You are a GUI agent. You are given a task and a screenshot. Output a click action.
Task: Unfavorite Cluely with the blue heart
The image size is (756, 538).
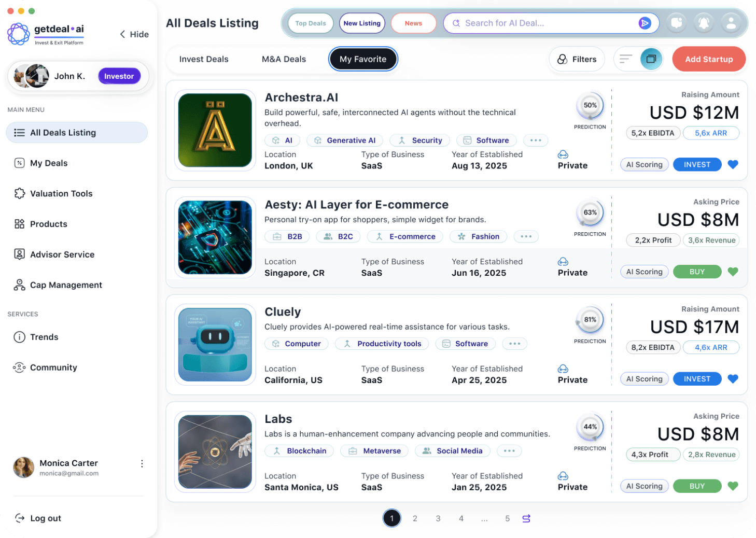coord(733,379)
